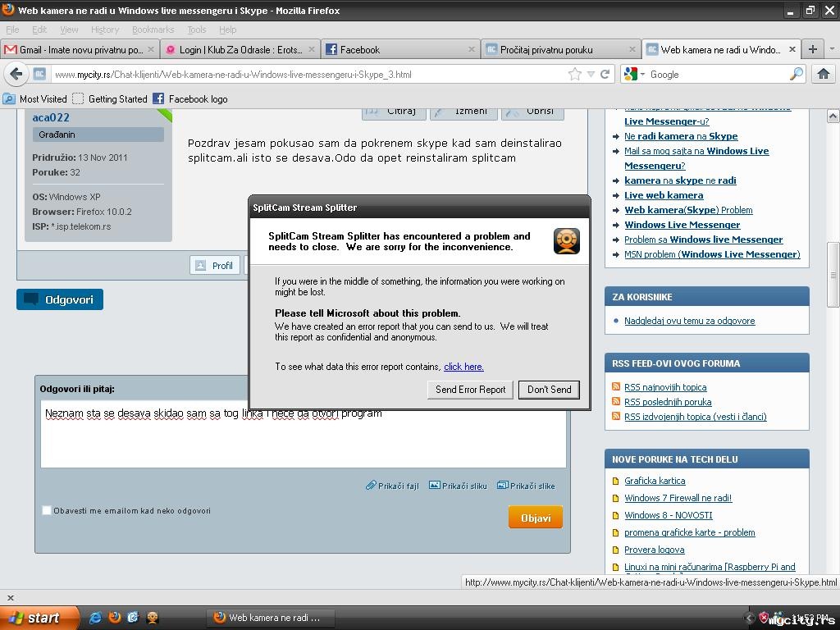
Task: Enable Obavesti me emailom checkbox
Action: [47, 510]
